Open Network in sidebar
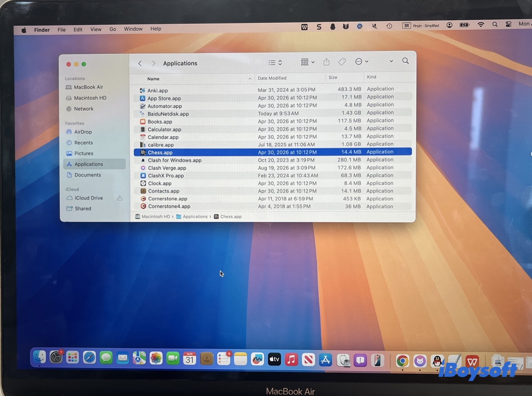 (x=83, y=109)
